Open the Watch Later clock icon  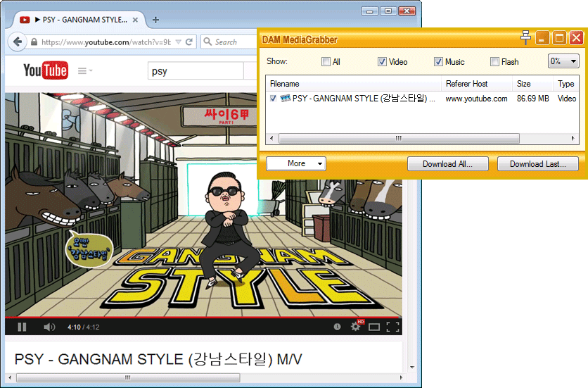[x=337, y=327]
